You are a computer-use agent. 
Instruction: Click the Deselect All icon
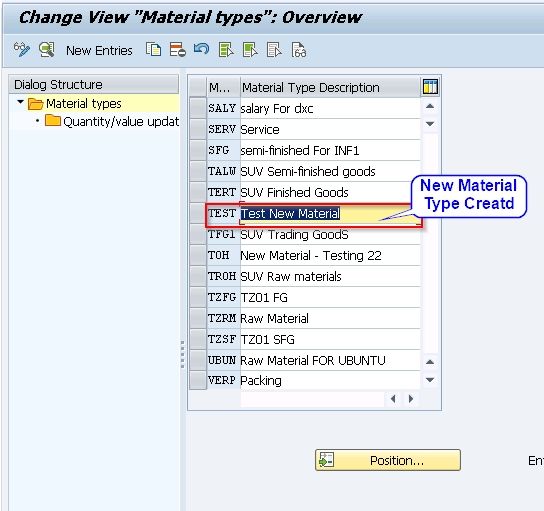(274, 50)
